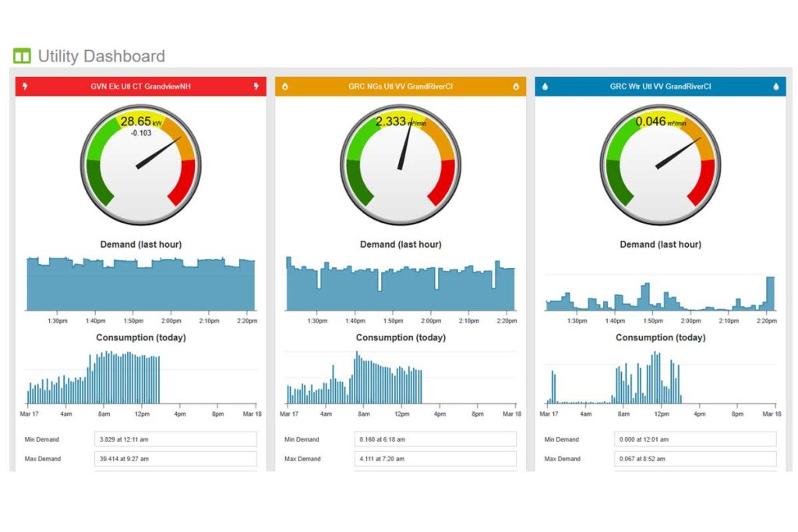Click the 28.65 kW electricity gauge
Screen dimensions: 798x532
tap(141, 165)
